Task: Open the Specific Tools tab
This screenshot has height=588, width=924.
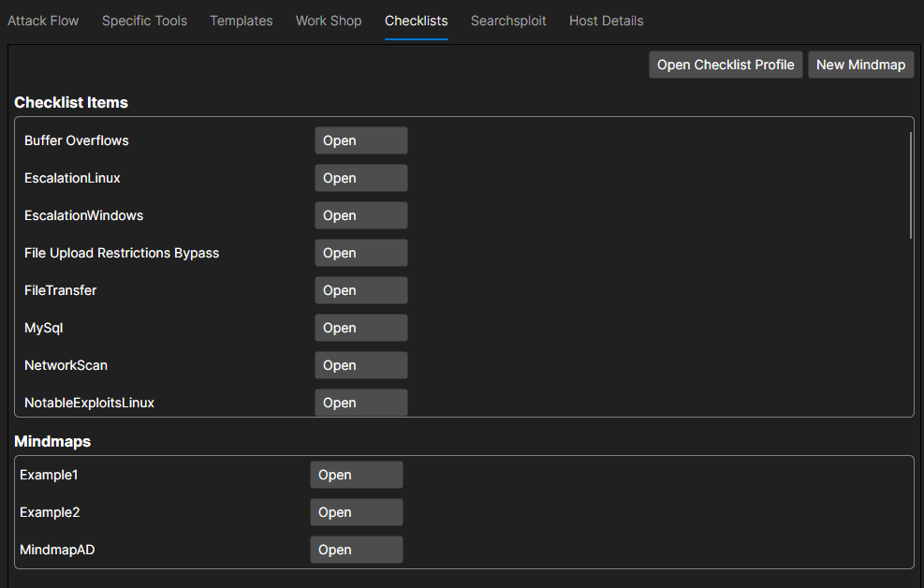Action: click(x=144, y=21)
